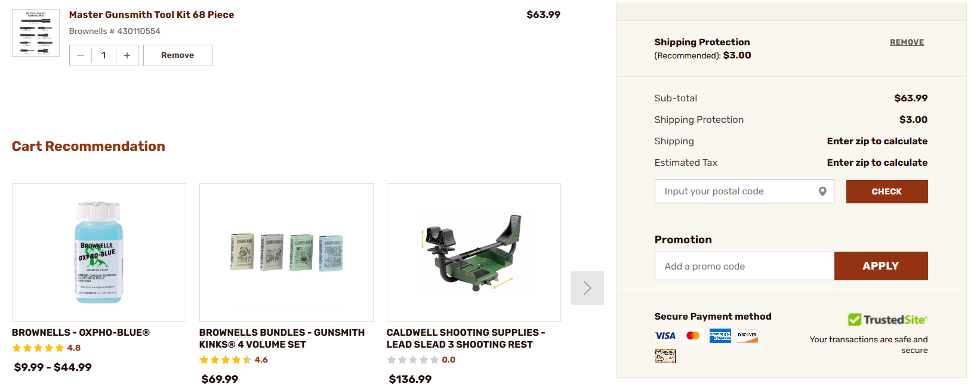Image resolution: width=980 pixels, height=390 pixels.
Task: Apply a promo code with the APPLY button
Action: point(881,265)
